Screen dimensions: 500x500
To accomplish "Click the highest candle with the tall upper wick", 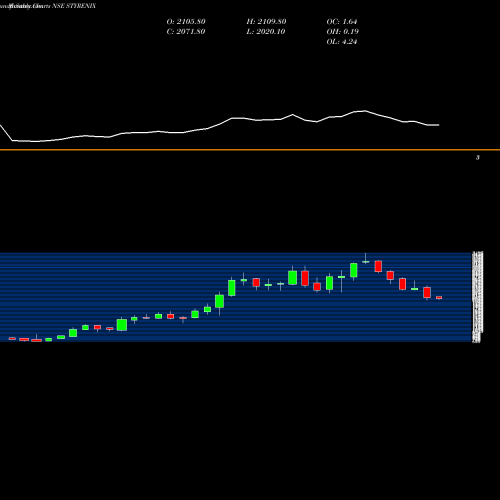I will tap(366, 259).
